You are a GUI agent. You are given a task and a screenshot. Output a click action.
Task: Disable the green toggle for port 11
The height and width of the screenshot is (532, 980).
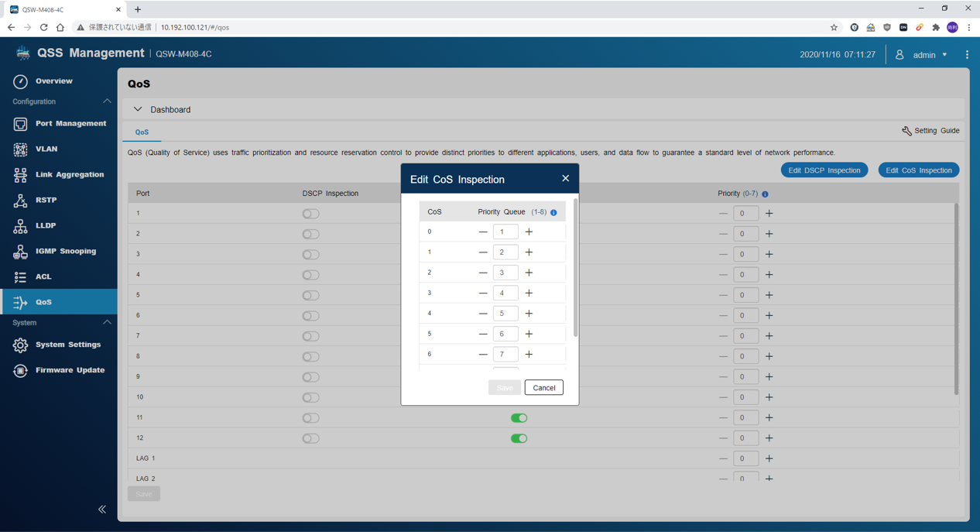[519, 418]
